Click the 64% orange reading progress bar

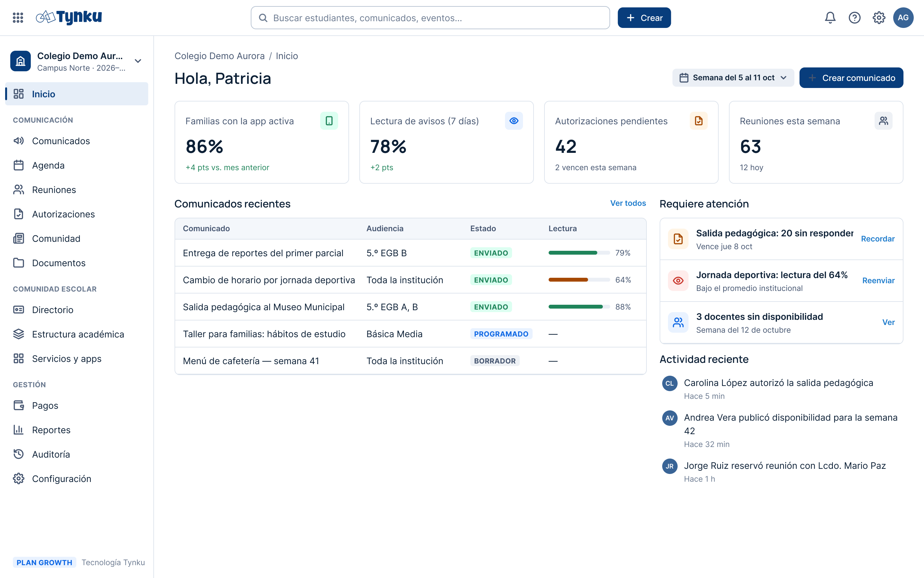tap(579, 280)
